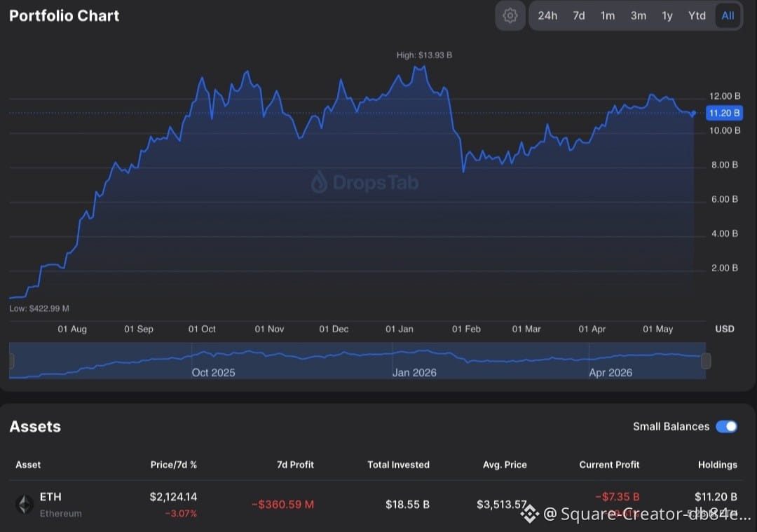Click the -3.07% weekly change value

click(181, 513)
